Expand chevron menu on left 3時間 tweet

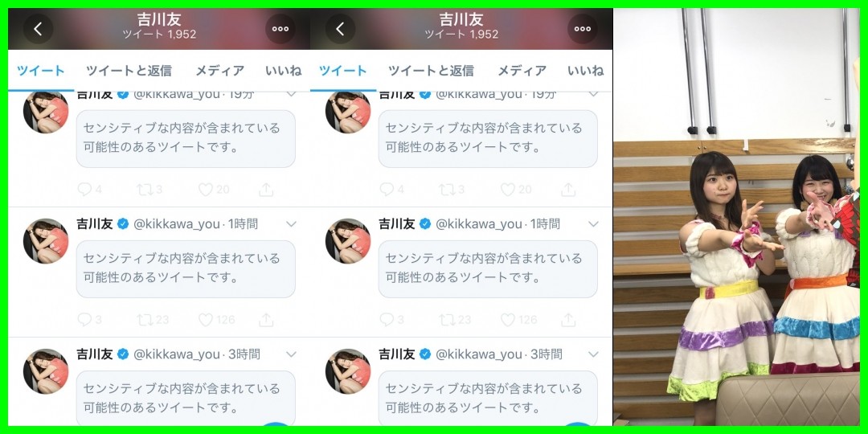(x=291, y=354)
